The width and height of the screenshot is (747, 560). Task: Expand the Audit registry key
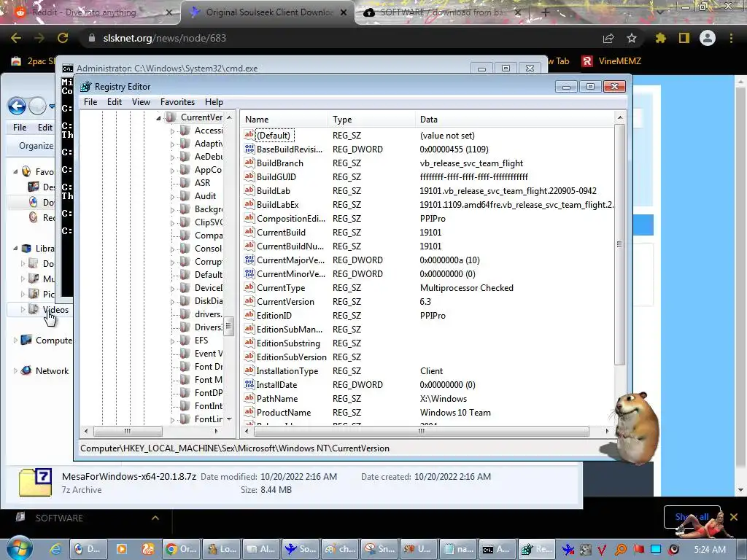[x=172, y=197]
